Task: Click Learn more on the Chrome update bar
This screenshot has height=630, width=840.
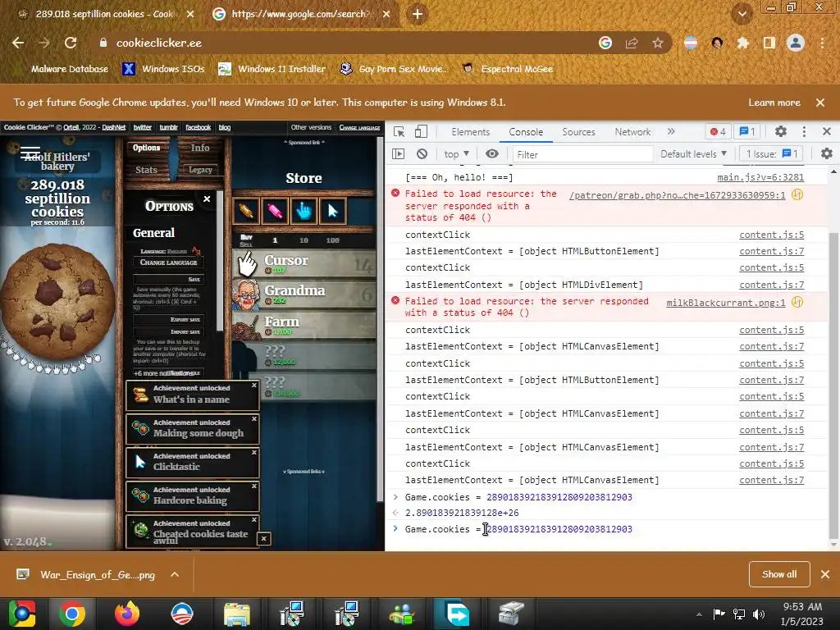Action: (774, 103)
